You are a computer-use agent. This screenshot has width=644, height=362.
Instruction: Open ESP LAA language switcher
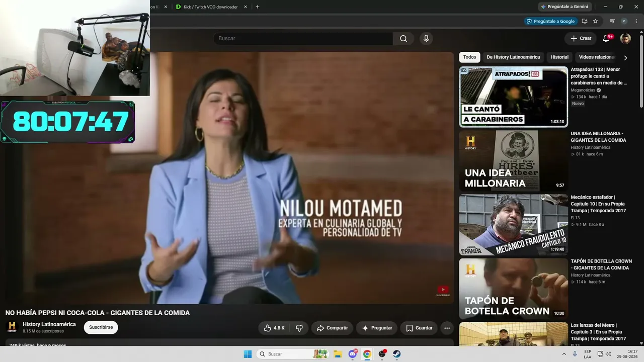tap(588, 354)
